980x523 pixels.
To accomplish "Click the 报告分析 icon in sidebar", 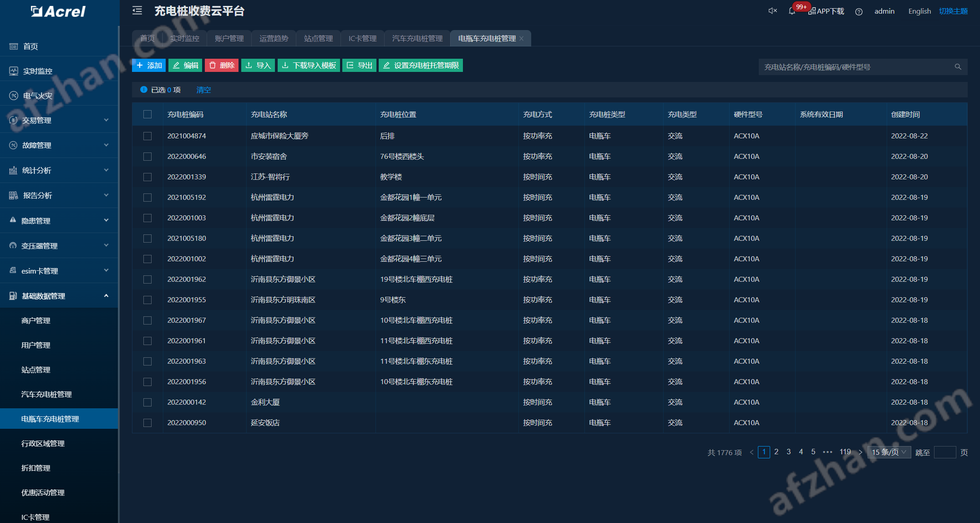I will point(14,195).
